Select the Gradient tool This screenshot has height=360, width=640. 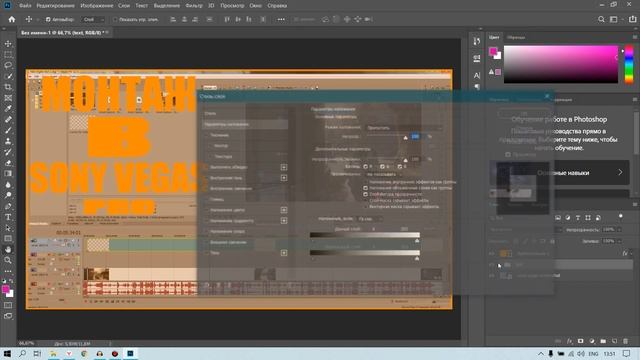8,173
